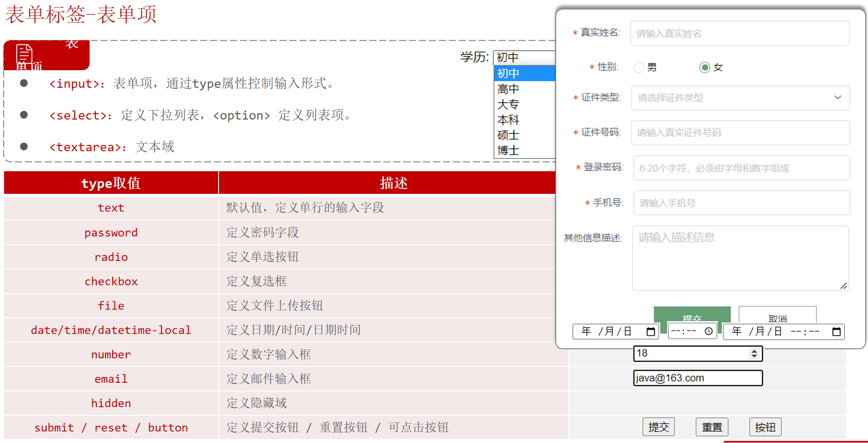Click the '<textarea>' tag text
868x443 pixels.
coord(85,147)
